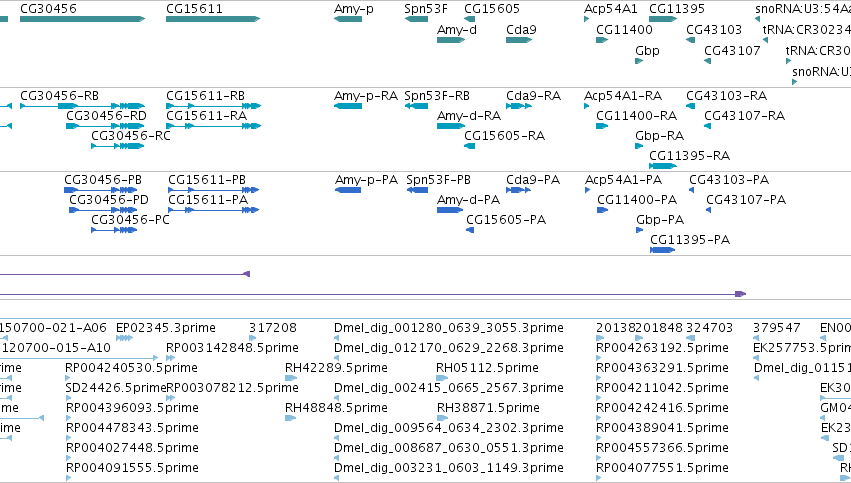The image size is (851, 483).
Task: Click the Gbp-PA protein feature
Action: 639,230
